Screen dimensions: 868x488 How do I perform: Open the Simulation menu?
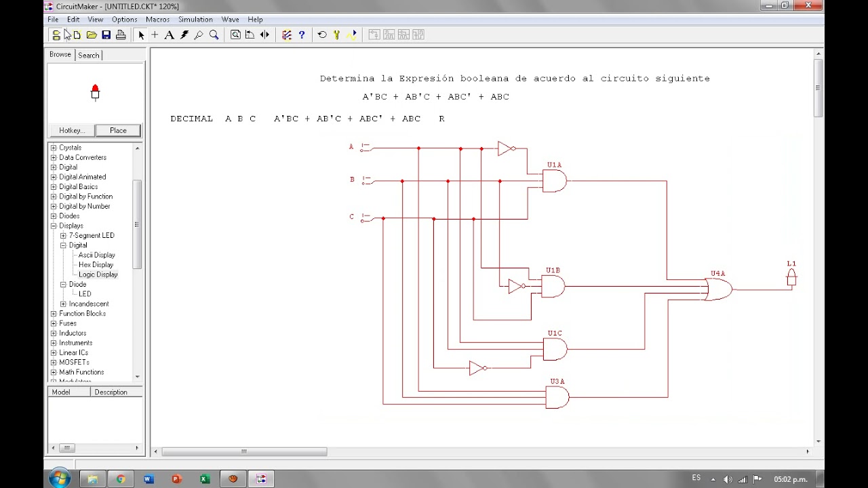(195, 20)
